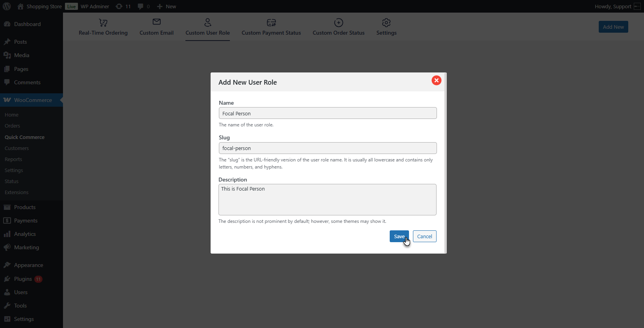Image resolution: width=644 pixels, height=328 pixels.
Task: Click the Custom Payment Status card icon
Action: pyautogui.click(x=271, y=22)
